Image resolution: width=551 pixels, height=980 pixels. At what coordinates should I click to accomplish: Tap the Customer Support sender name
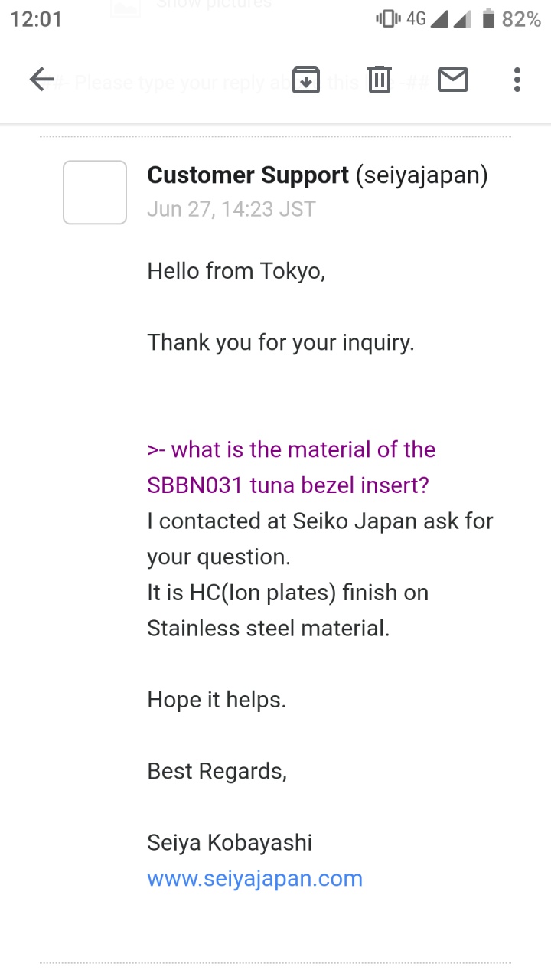248,175
